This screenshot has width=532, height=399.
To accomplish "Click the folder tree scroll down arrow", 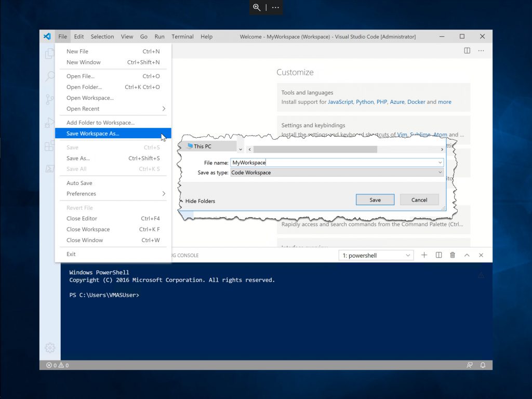I will [x=241, y=149].
